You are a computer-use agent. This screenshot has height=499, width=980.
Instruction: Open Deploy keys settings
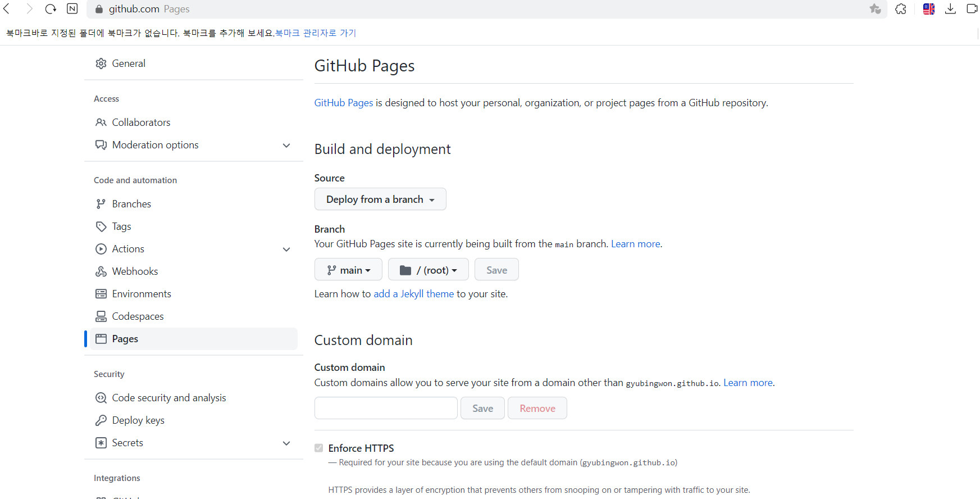click(194, 420)
